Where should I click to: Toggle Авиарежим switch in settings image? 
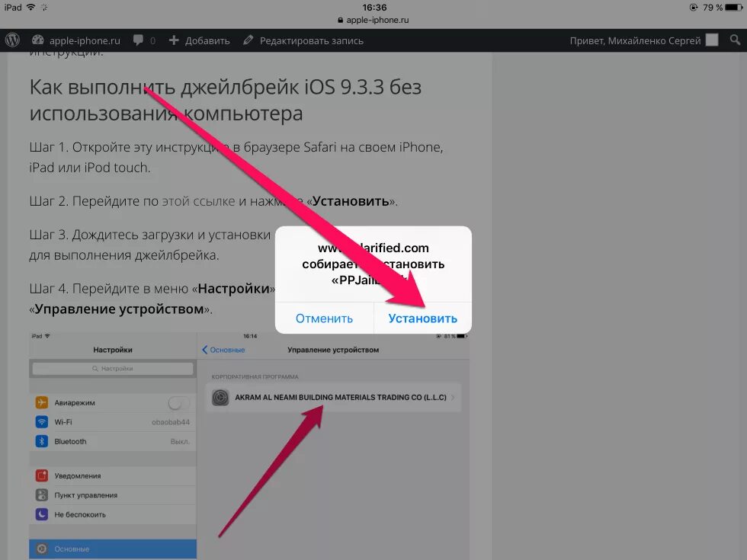tap(179, 403)
